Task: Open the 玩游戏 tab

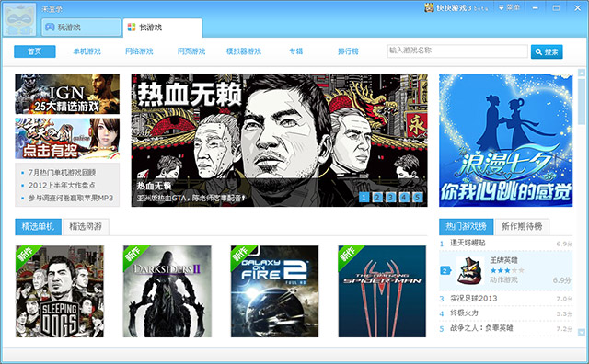Action: click(x=81, y=28)
